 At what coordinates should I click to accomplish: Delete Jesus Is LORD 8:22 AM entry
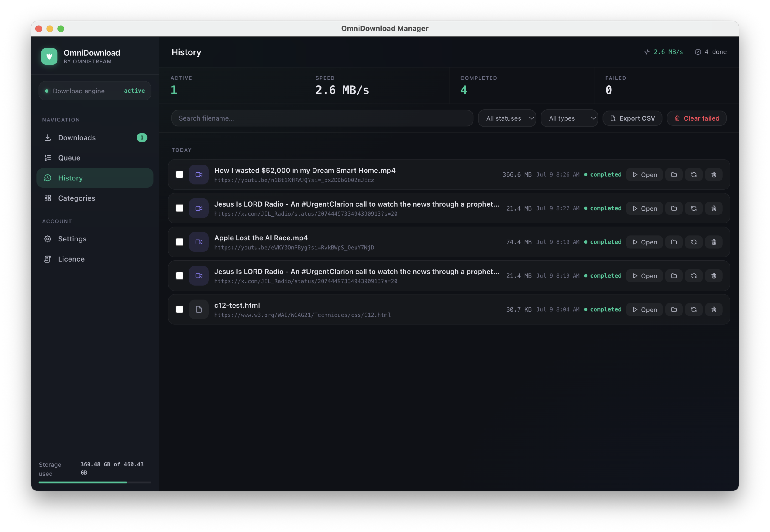pos(714,208)
